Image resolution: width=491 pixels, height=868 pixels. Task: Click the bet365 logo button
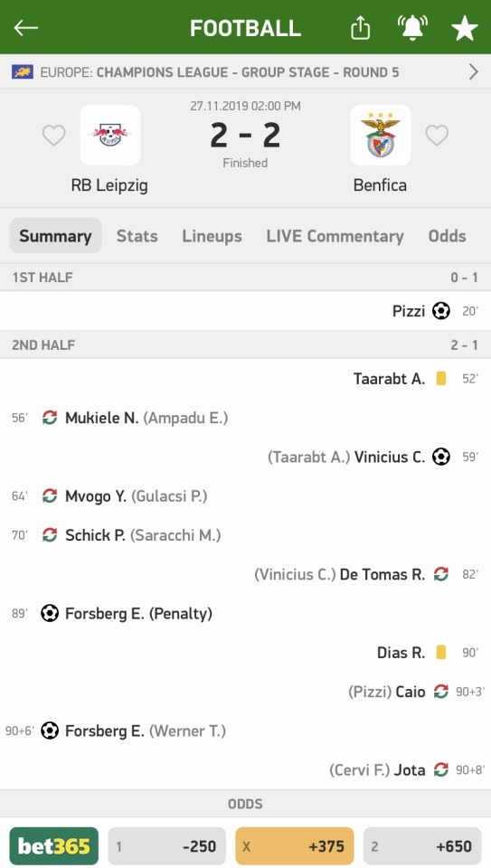click(x=54, y=846)
